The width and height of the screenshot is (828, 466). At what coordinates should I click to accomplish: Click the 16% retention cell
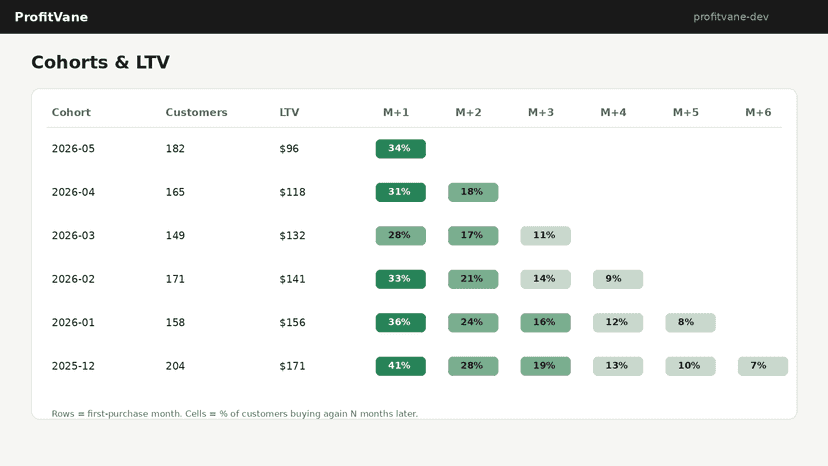coord(545,322)
